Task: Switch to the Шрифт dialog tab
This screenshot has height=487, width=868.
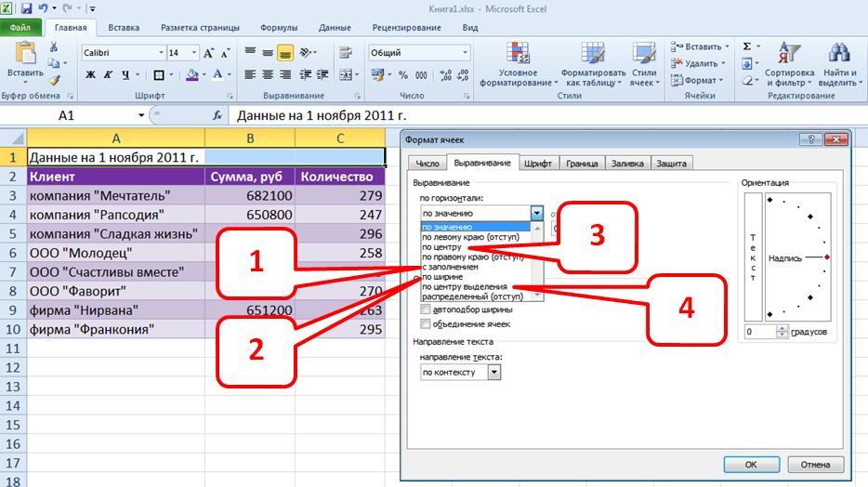Action: pos(538,163)
